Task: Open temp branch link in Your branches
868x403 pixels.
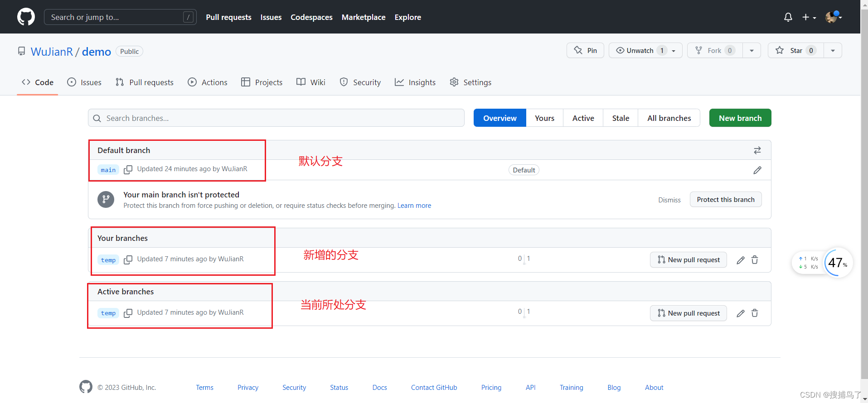Action: coord(108,260)
